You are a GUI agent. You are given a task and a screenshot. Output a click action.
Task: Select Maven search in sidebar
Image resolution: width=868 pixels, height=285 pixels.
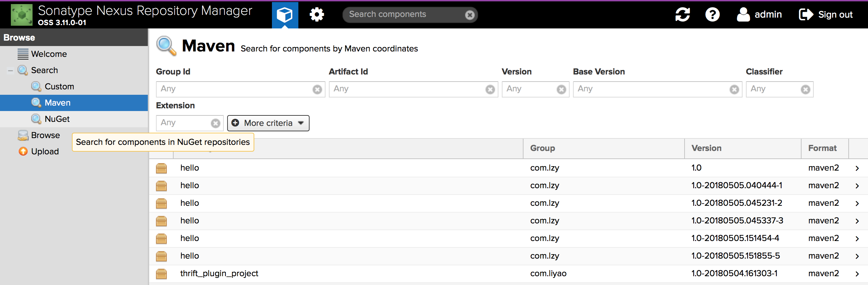pyautogui.click(x=58, y=103)
